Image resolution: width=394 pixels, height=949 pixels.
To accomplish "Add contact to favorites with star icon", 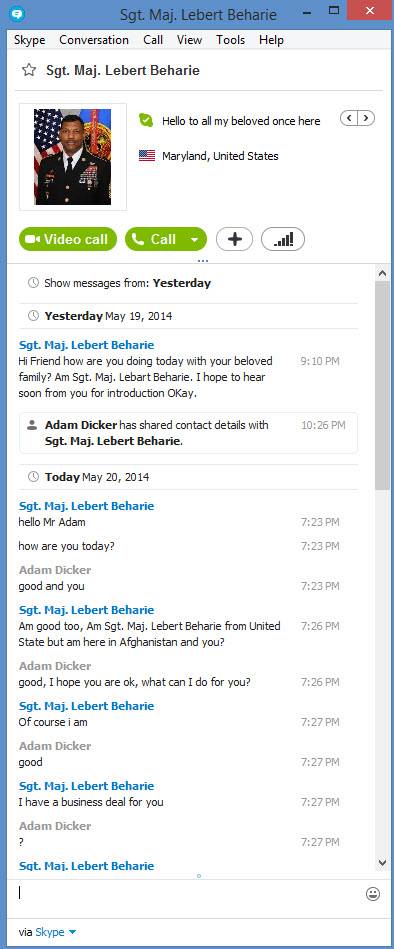I will (x=28, y=70).
